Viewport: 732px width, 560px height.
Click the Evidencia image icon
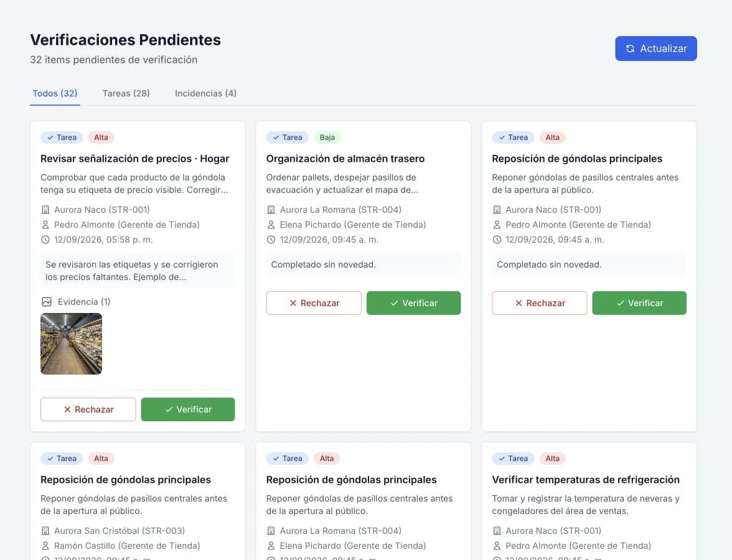47,302
